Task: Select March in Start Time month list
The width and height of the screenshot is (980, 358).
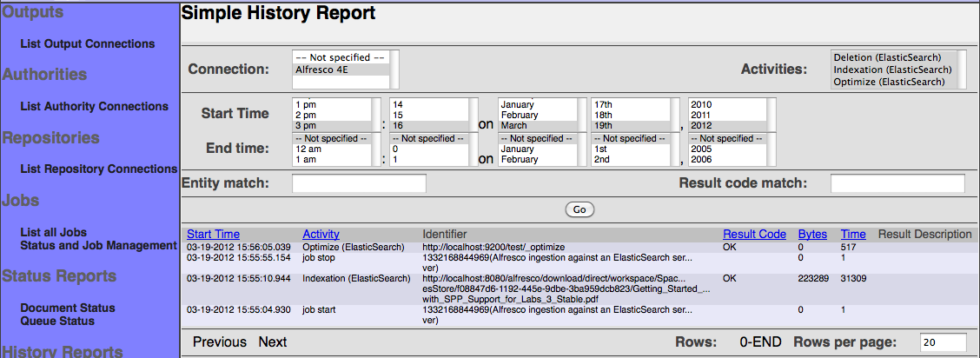Action: [534, 125]
